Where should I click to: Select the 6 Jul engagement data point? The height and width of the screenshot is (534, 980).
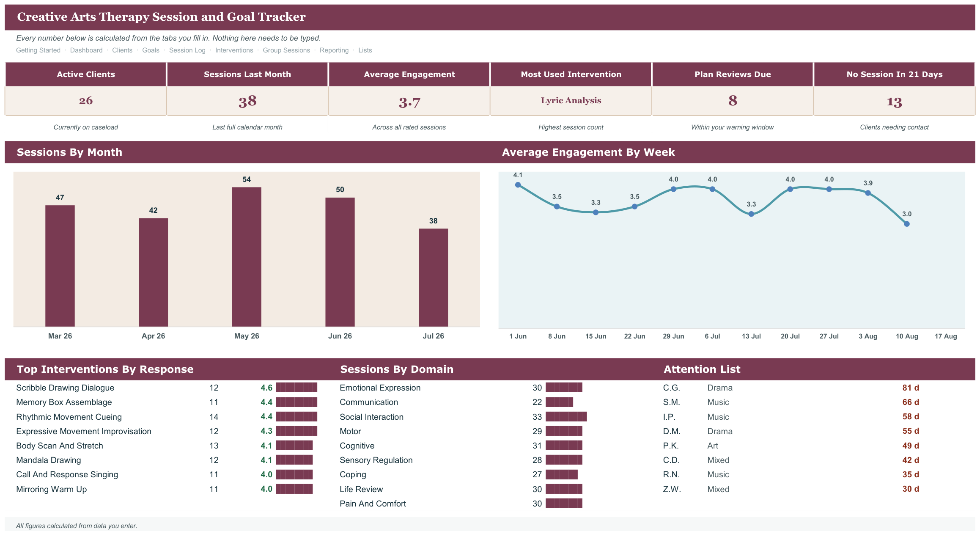click(712, 189)
